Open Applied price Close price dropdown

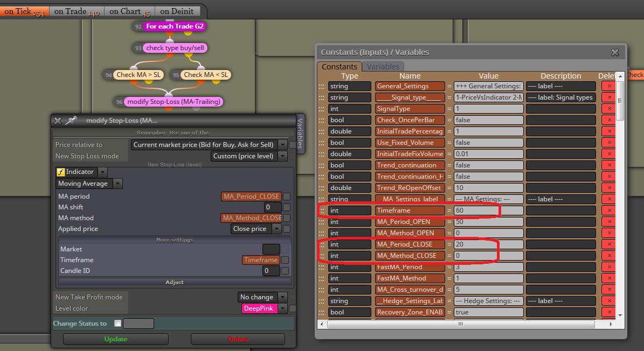[x=277, y=229]
